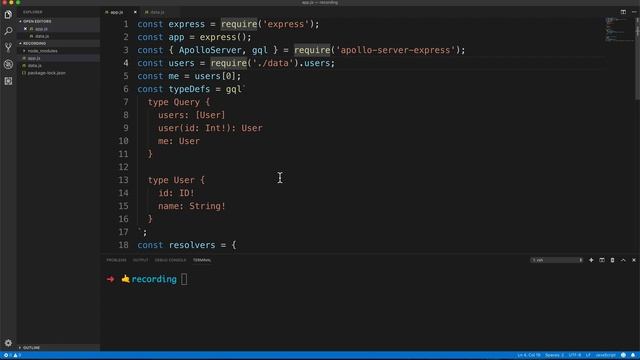640x360 pixels.
Task: Open the editor More Actions menu
Action: [634, 12]
